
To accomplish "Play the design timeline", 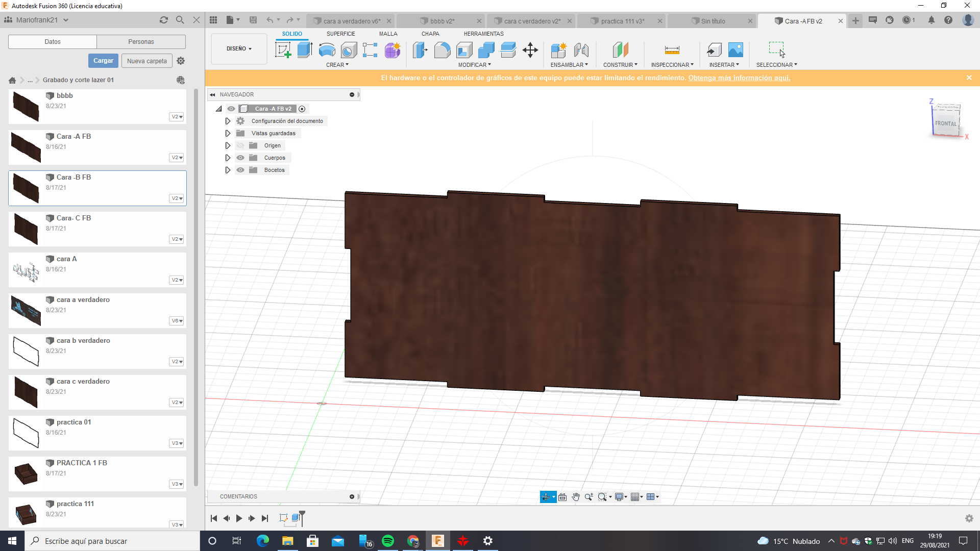I will point(239,518).
